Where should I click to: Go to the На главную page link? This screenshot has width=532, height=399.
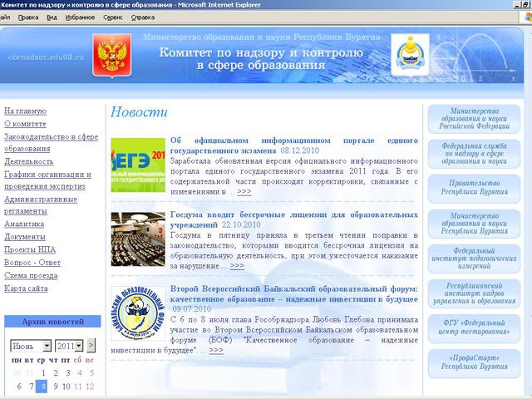point(26,111)
